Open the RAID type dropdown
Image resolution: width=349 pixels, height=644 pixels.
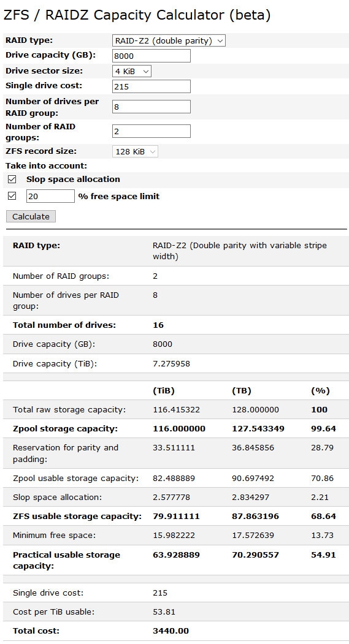tap(169, 40)
